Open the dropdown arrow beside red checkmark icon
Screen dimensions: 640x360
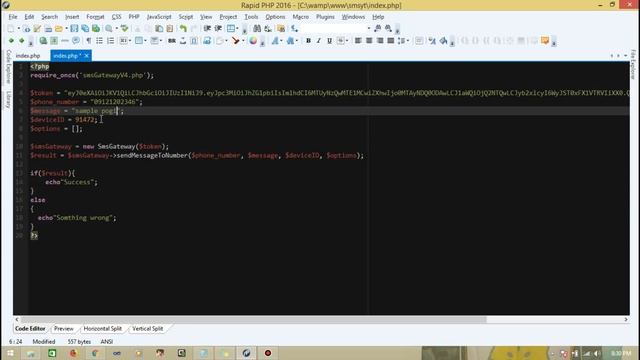243,41
